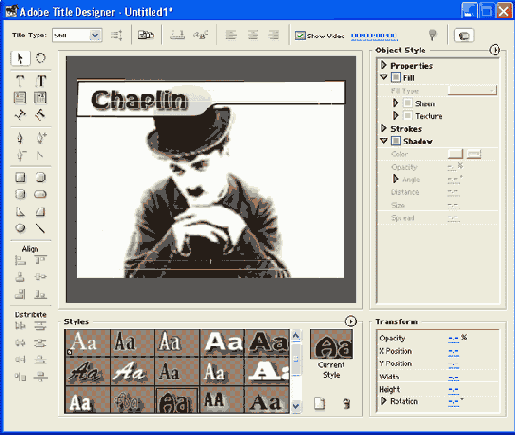The image size is (515, 435).
Task: Toggle the Texture checkbox
Action: point(408,116)
